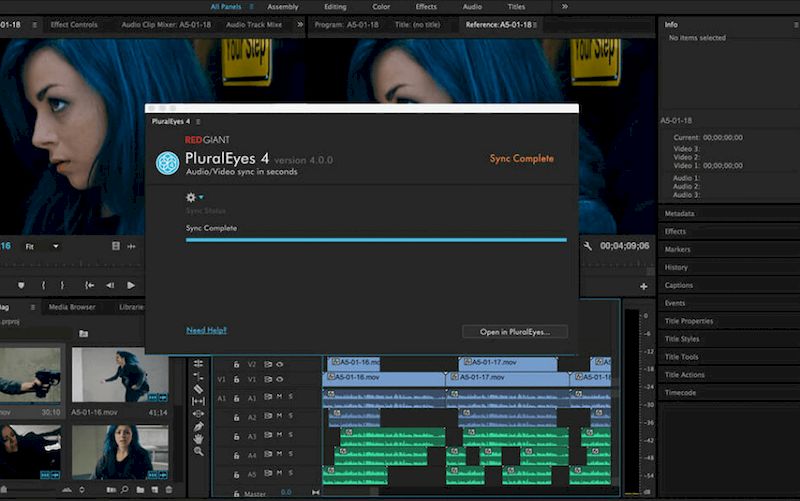Open the Media Browser tab
The height and width of the screenshot is (501, 800).
[x=72, y=307]
